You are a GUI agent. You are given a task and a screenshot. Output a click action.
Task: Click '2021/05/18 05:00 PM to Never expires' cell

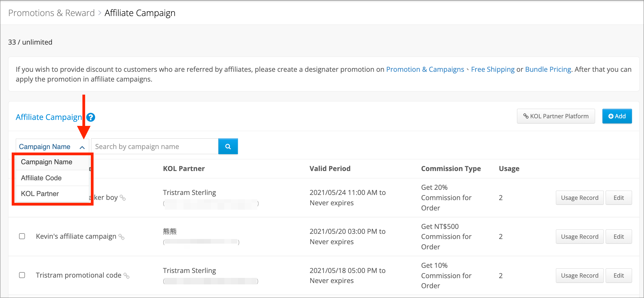[348, 275]
